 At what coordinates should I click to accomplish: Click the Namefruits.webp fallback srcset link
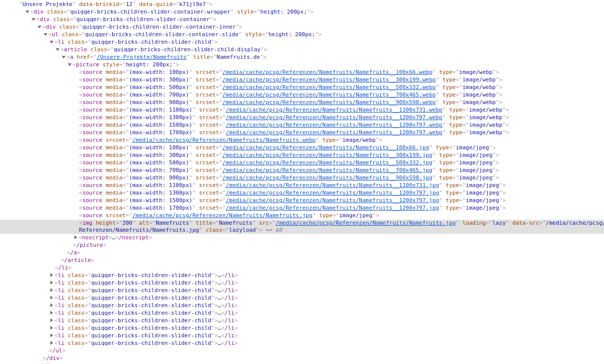(x=224, y=140)
